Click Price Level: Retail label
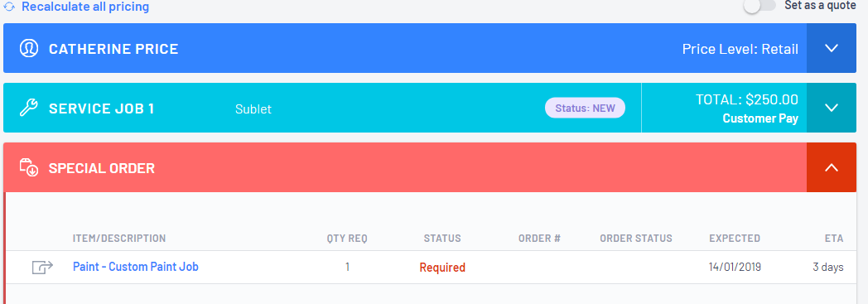The width and height of the screenshot is (868, 304). 740,49
